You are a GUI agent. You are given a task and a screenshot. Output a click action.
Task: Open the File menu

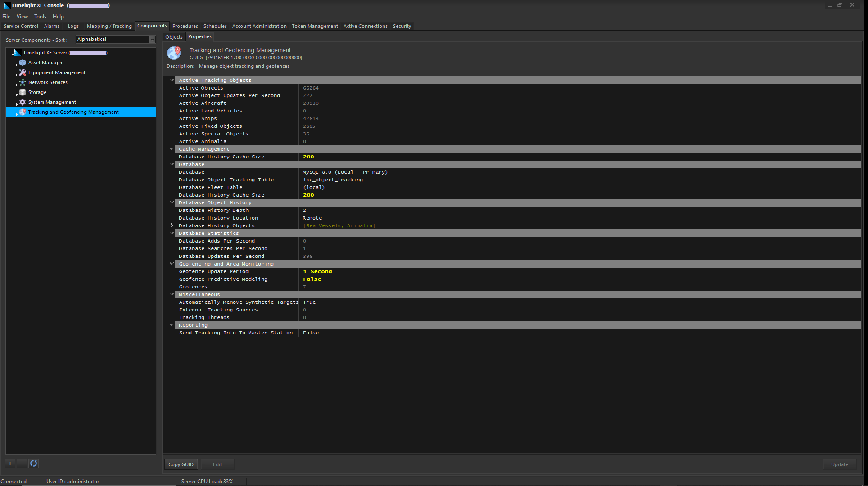coord(6,17)
